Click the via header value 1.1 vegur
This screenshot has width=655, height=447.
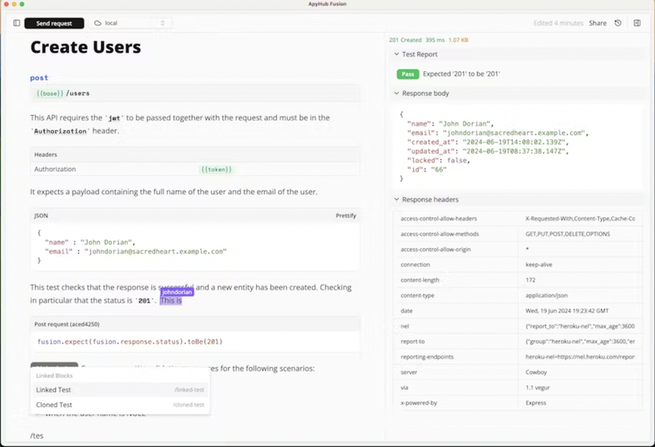(x=537, y=388)
